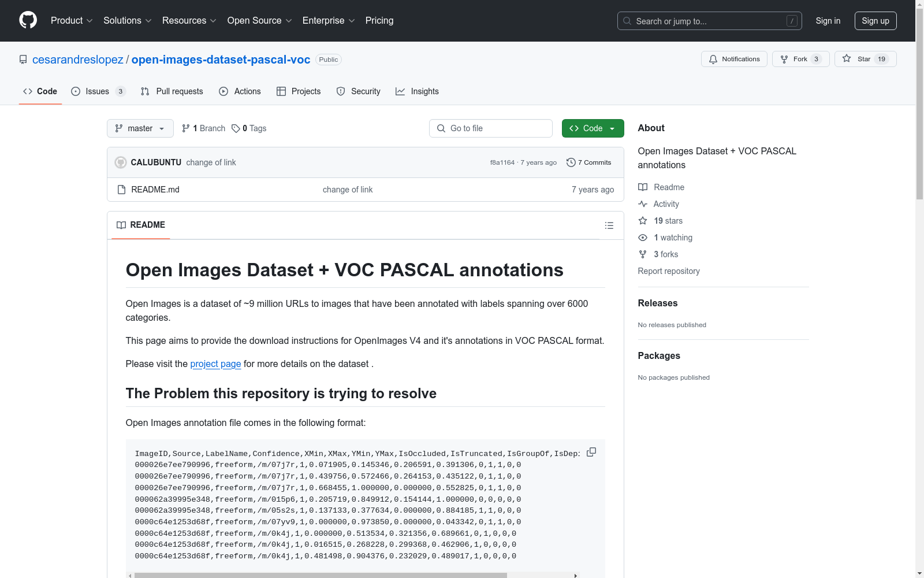Image resolution: width=924 pixels, height=578 pixels.
Task: Select the README tab heading
Action: tap(141, 225)
